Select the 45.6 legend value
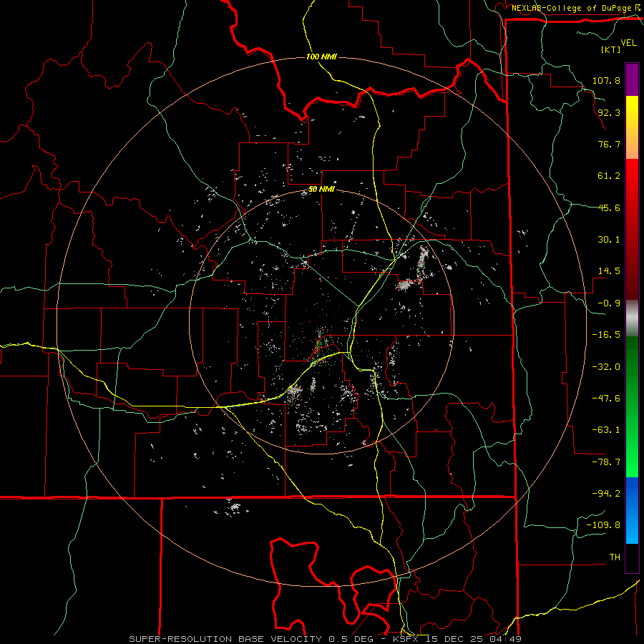Image resolution: width=644 pixels, height=644 pixels. 609,208
